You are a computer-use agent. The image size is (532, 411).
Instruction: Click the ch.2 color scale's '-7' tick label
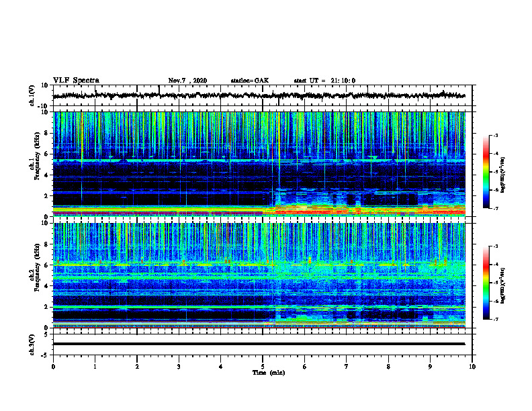(495, 319)
